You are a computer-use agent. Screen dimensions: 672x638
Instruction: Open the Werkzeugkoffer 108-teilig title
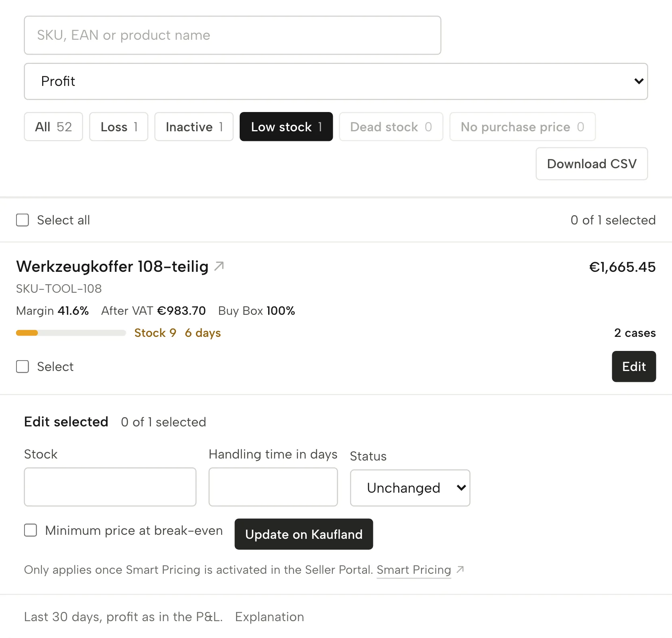click(x=112, y=267)
